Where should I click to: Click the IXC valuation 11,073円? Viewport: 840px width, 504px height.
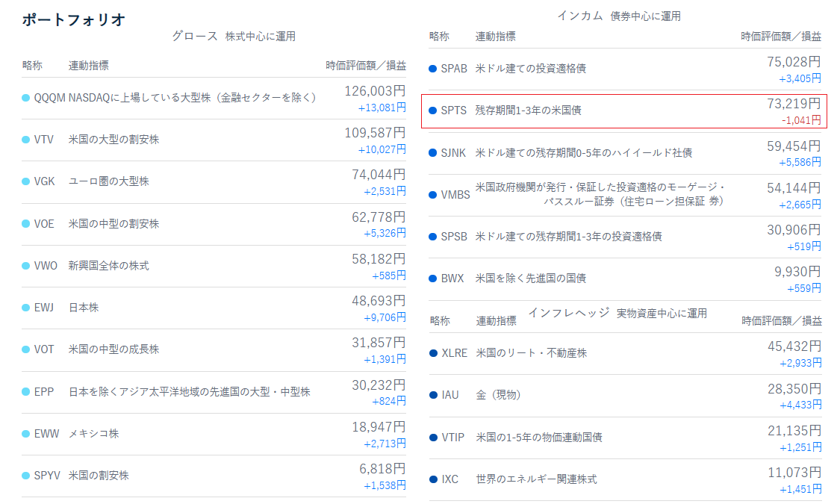[x=794, y=473]
